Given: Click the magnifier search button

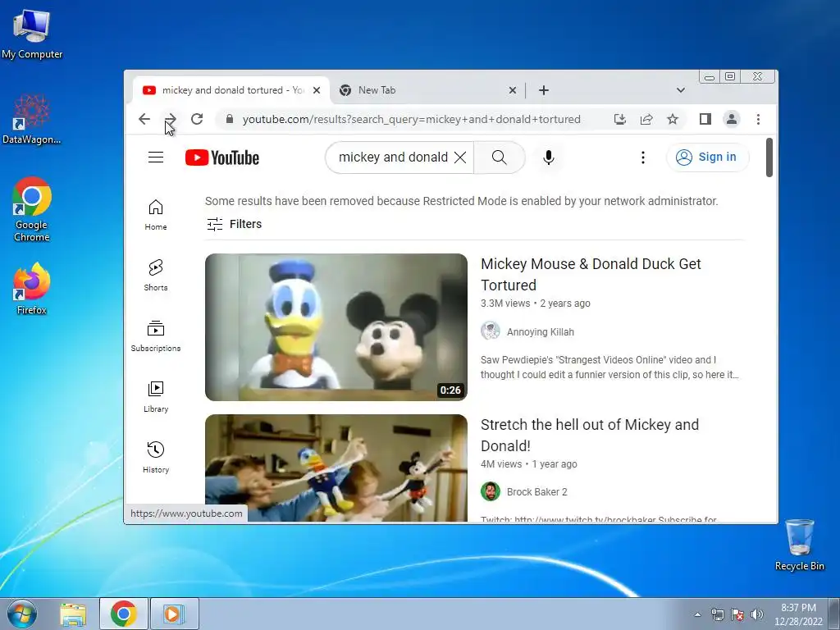Looking at the screenshot, I should [500, 157].
